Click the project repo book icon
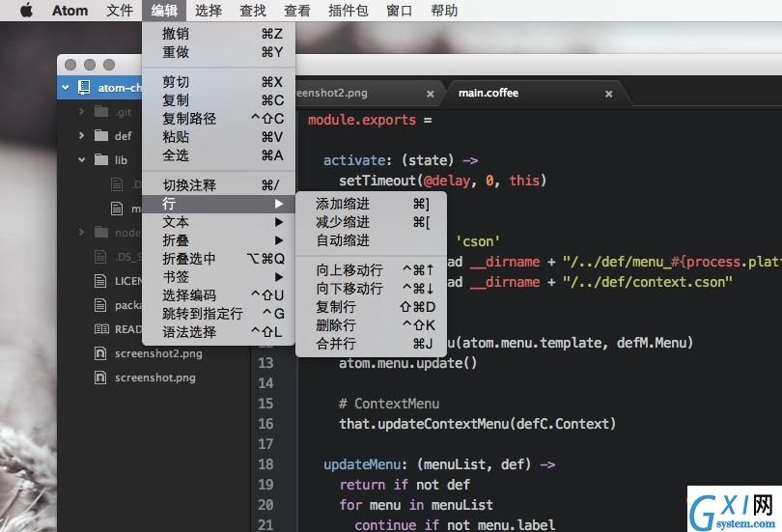782x532 pixels. click(84, 87)
